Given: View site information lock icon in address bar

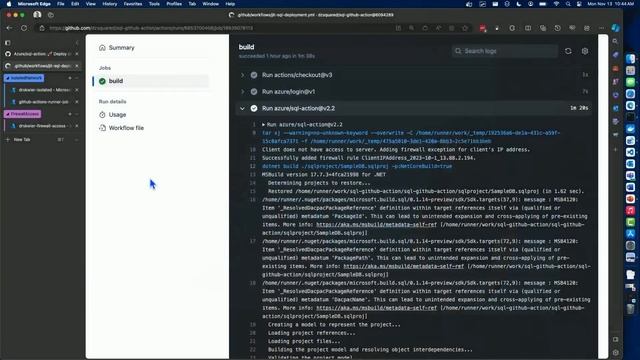Looking at the screenshot, I should pos(42,28).
